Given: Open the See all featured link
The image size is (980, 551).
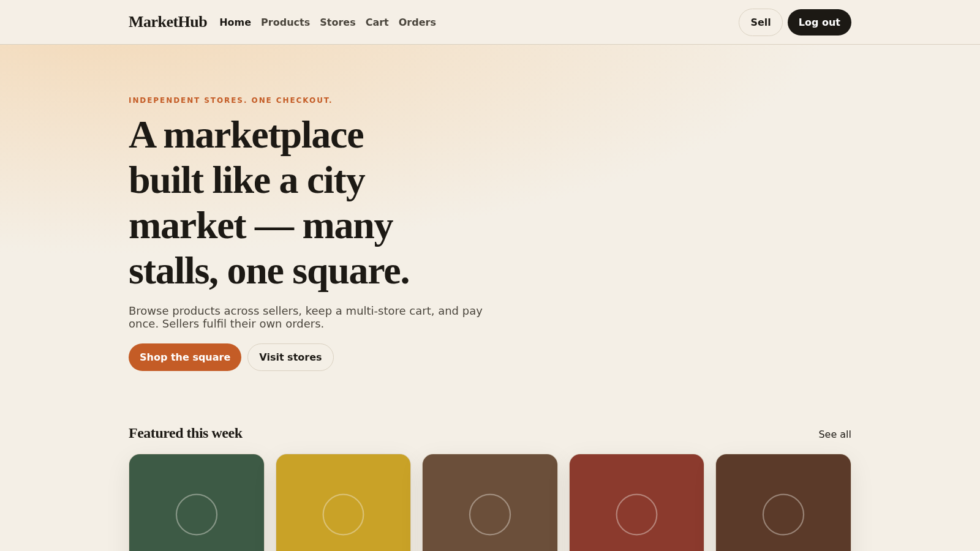Looking at the screenshot, I should [835, 434].
